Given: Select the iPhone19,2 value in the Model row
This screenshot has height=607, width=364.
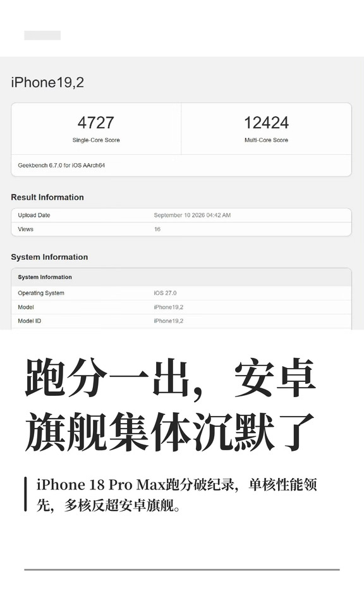Looking at the screenshot, I should click(x=169, y=307).
